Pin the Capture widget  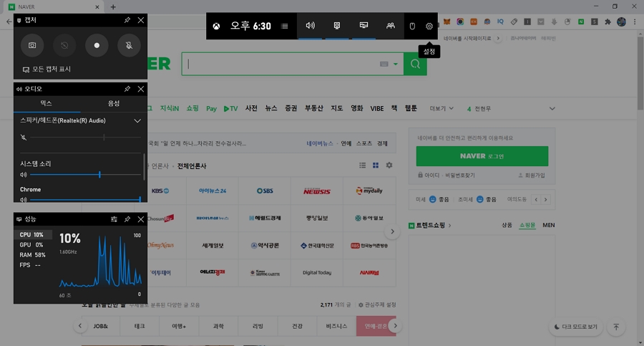point(127,20)
